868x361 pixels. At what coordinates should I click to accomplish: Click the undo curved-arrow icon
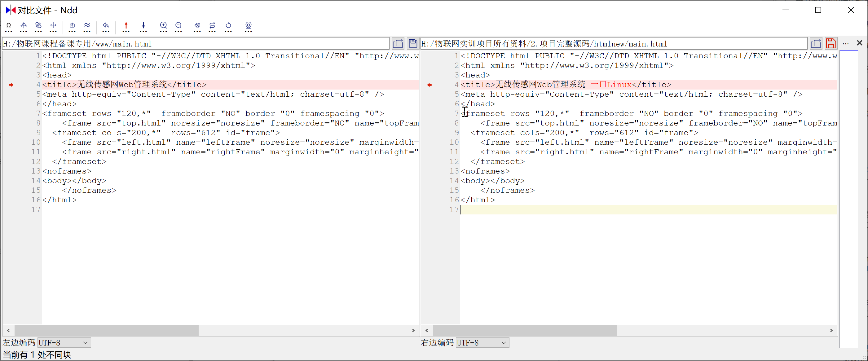tap(106, 26)
